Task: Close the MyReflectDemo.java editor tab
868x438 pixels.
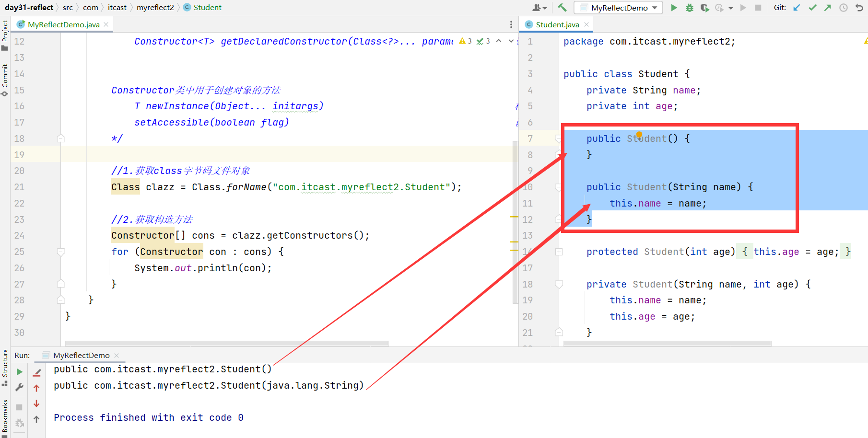Action: 106,24
